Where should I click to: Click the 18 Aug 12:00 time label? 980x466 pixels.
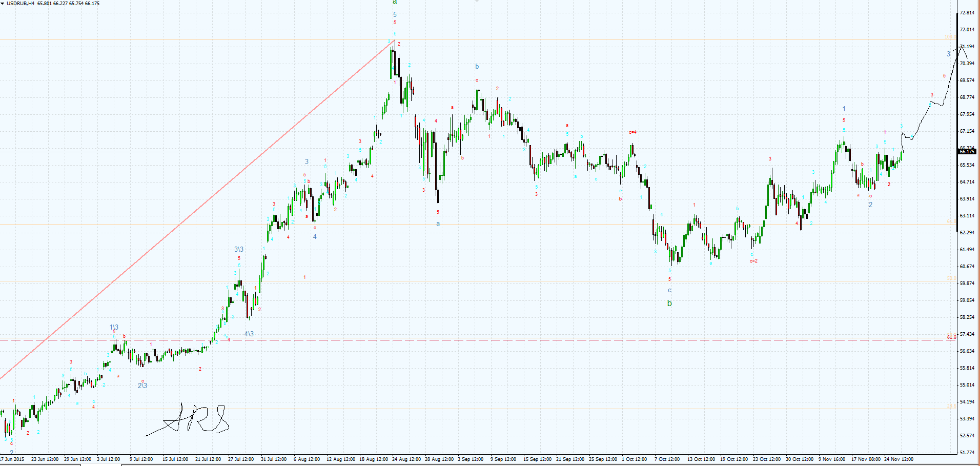[374, 459]
